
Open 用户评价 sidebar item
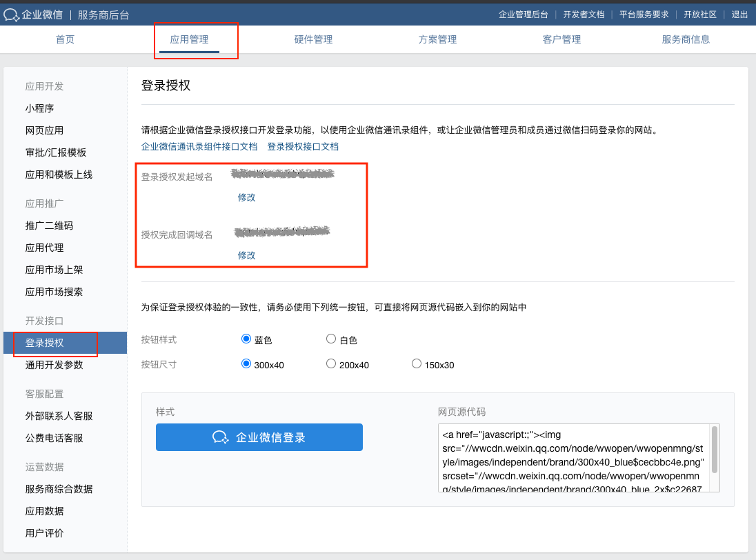44,533
